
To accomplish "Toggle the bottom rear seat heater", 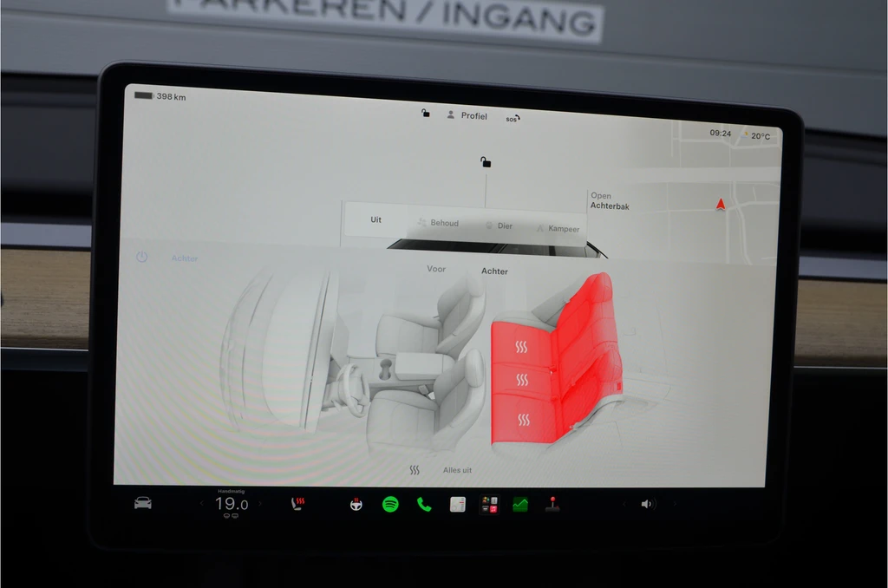I will (524, 420).
